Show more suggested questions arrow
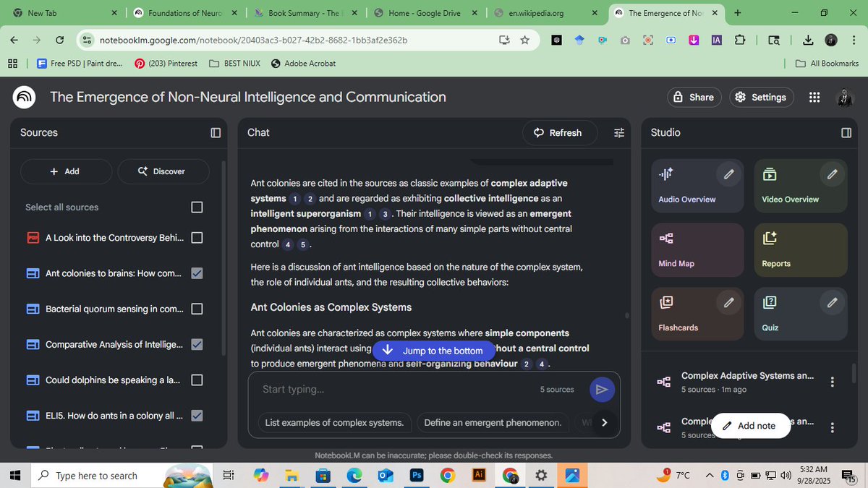This screenshot has width=868, height=488. click(x=604, y=423)
